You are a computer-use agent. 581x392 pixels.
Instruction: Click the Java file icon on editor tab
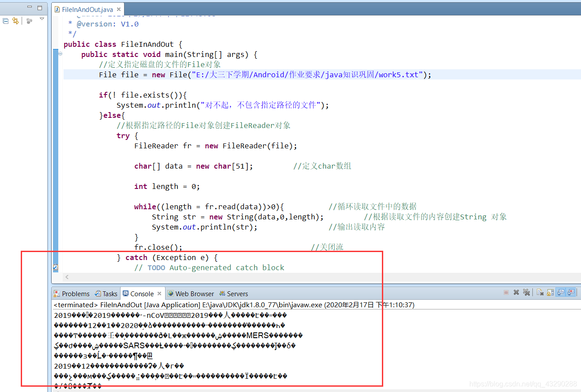point(57,9)
